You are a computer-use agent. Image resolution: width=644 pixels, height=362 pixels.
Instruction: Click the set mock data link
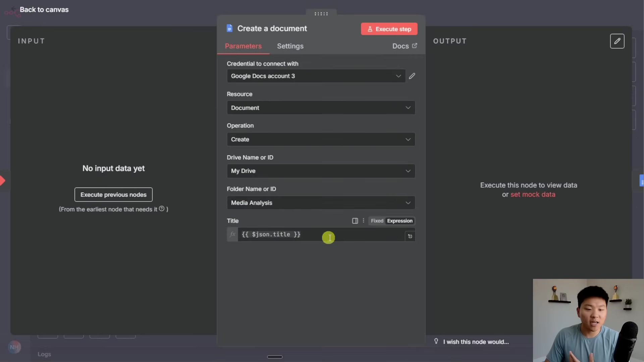click(533, 194)
